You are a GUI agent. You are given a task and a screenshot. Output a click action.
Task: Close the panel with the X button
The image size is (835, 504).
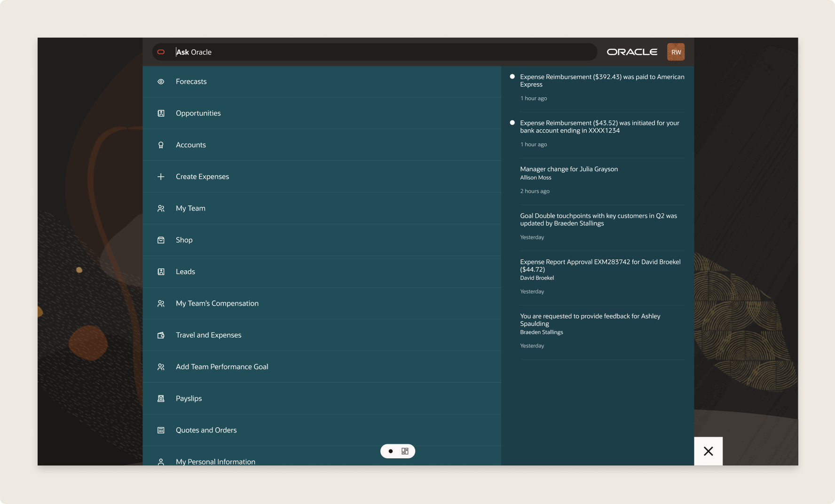(708, 451)
